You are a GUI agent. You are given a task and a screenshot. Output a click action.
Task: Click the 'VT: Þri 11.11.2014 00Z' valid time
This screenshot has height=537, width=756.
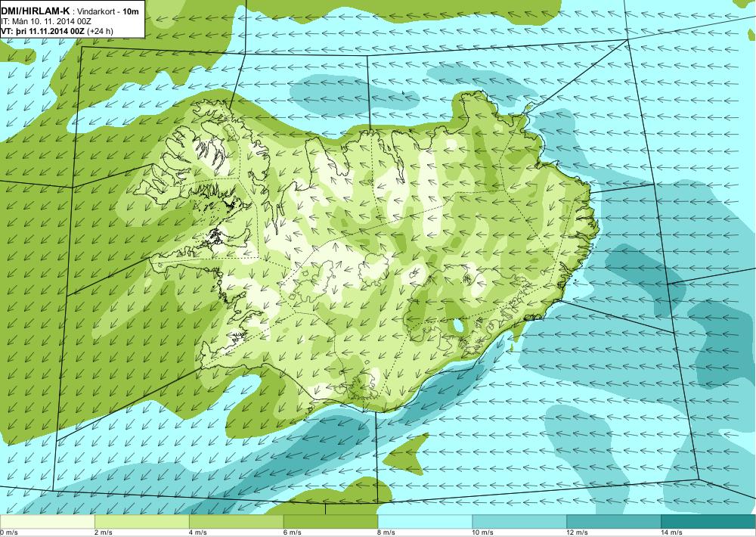coord(43,31)
